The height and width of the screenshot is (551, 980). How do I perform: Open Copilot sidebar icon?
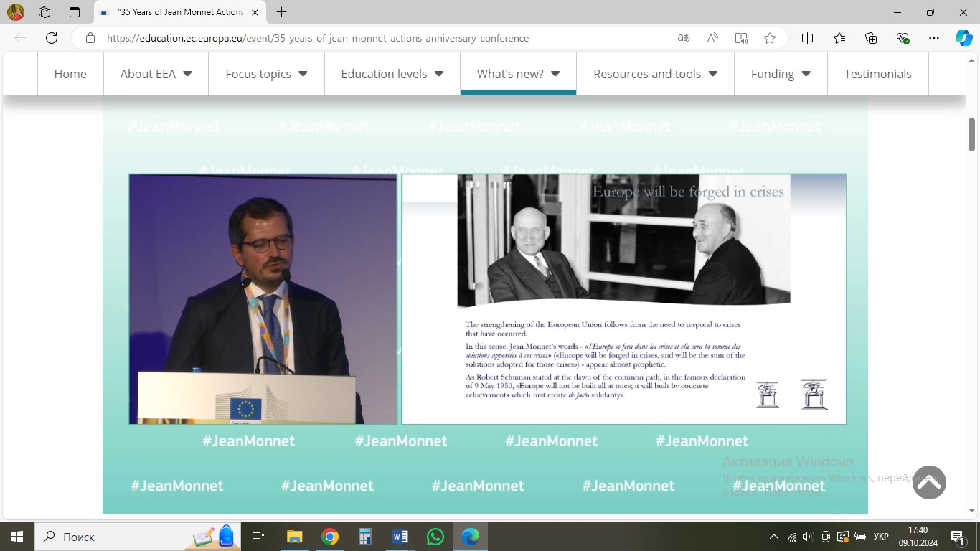coord(963,38)
